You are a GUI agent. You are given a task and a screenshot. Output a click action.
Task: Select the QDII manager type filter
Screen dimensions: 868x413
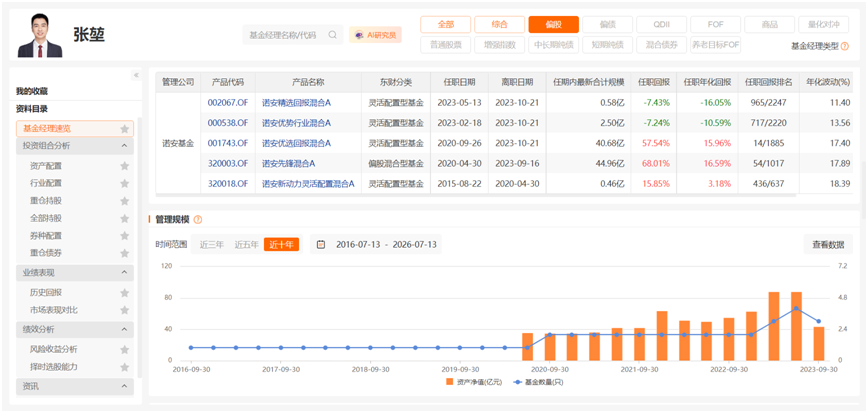(x=662, y=24)
